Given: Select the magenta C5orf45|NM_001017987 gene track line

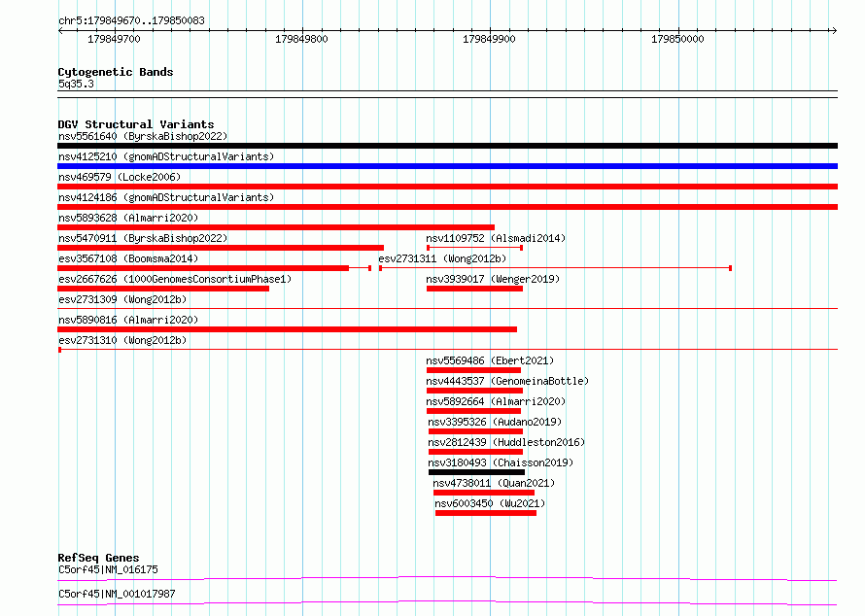Looking at the screenshot, I should point(447,602).
